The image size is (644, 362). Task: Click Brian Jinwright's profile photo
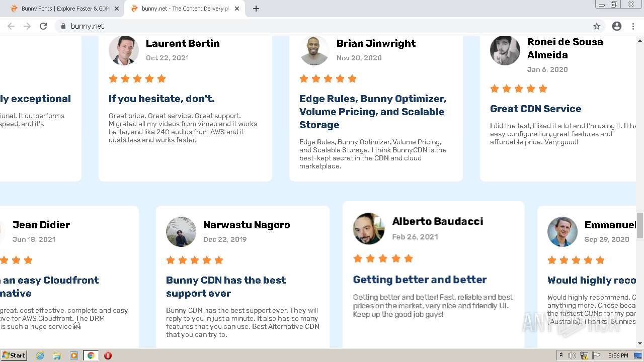click(314, 50)
